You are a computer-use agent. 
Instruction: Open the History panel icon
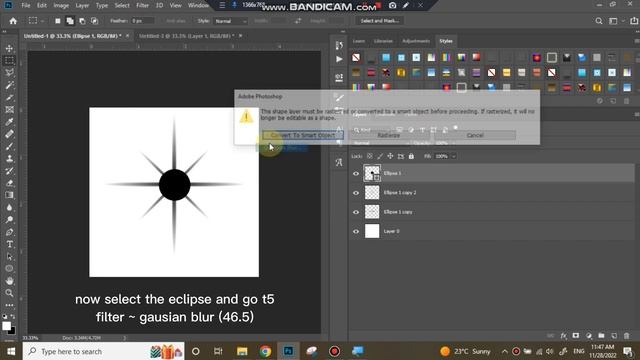(339, 45)
